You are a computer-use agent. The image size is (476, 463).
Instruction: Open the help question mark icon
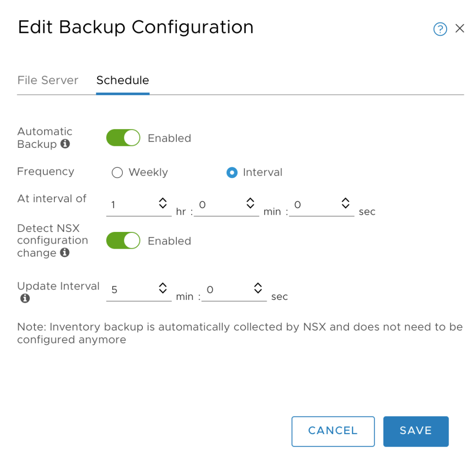(x=440, y=29)
